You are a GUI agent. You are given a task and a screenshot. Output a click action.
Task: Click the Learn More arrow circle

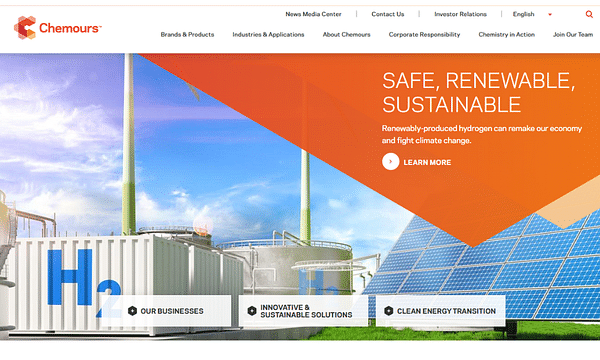pyautogui.click(x=390, y=161)
